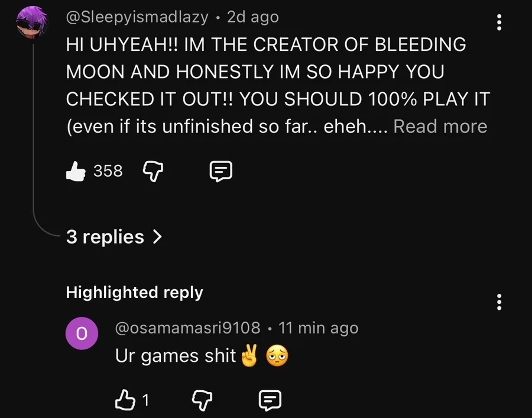Click the chevron arrow beside 3 replies
The image size is (532, 418).
[x=157, y=236]
